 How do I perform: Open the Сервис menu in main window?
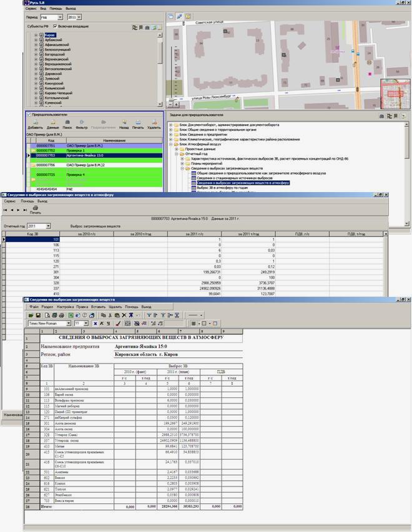tap(31, 9)
